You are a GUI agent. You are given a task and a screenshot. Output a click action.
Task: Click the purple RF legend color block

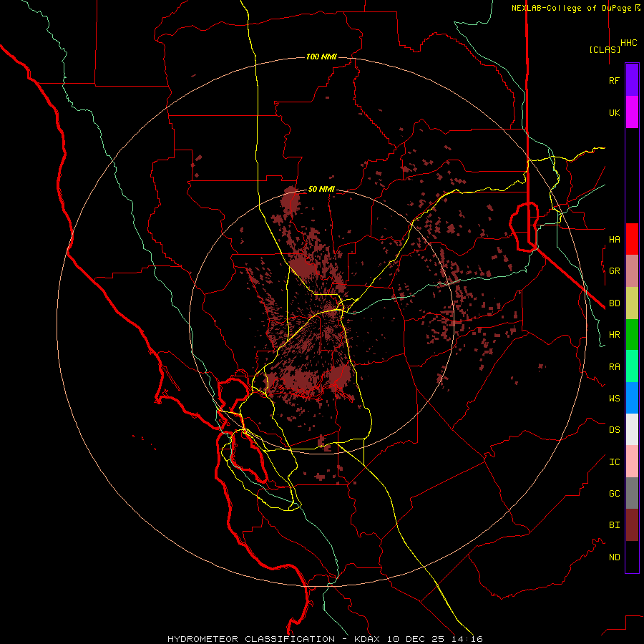point(632,80)
